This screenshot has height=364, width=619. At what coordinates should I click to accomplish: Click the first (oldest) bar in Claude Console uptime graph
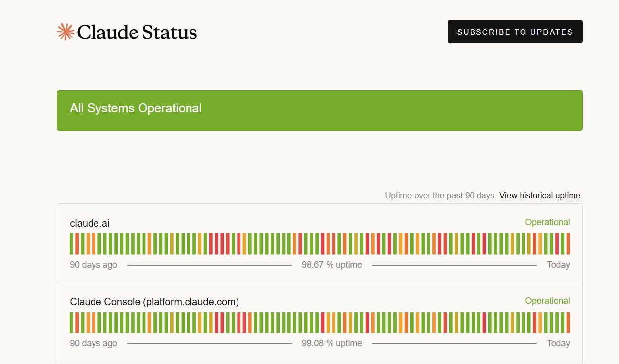tap(71, 322)
